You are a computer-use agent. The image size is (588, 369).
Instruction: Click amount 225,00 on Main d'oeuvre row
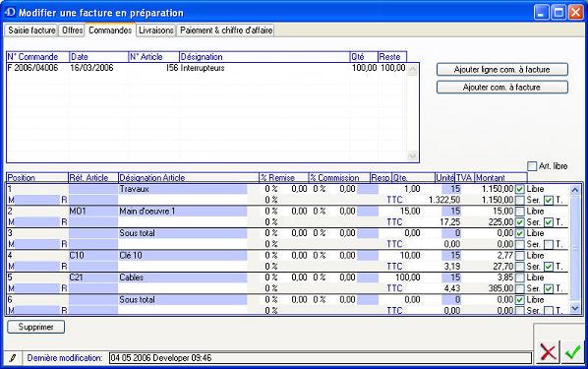point(500,222)
